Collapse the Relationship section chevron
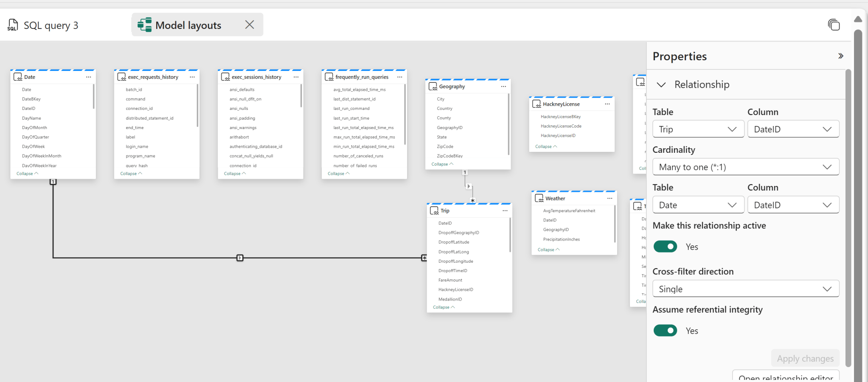The width and height of the screenshot is (868, 382). click(661, 84)
